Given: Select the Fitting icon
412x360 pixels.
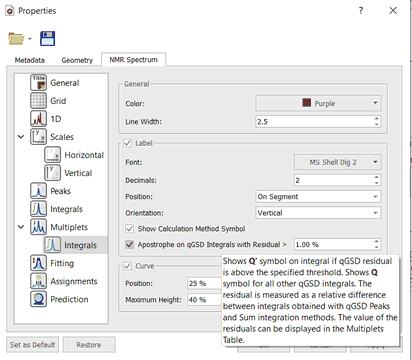Looking at the screenshot, I should pos(39,263).
